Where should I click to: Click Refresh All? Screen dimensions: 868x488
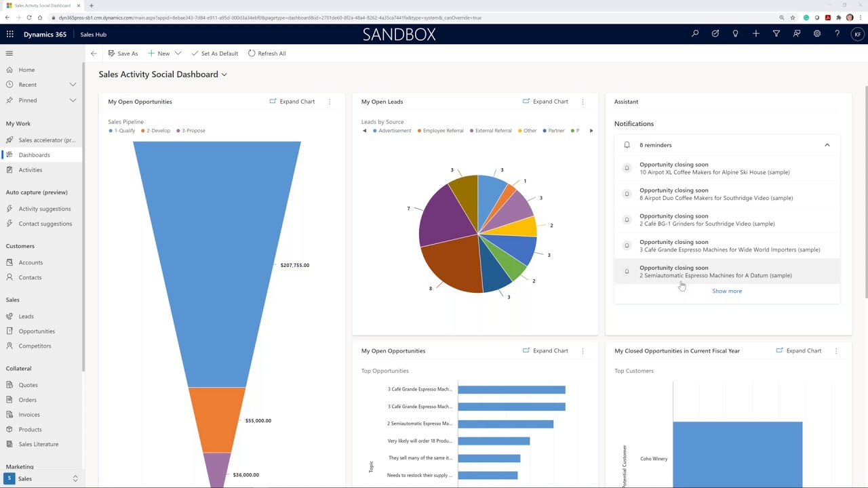267,54
